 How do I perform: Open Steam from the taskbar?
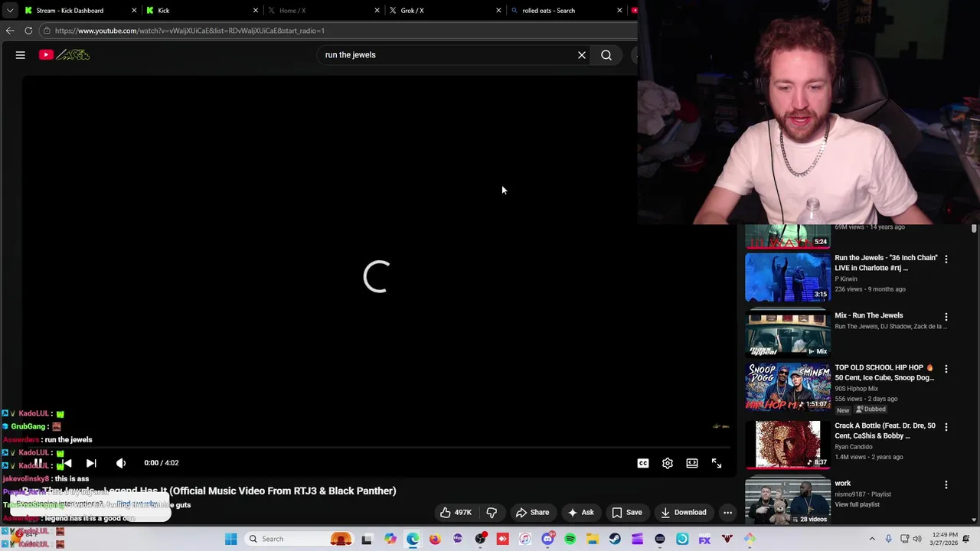615,540
